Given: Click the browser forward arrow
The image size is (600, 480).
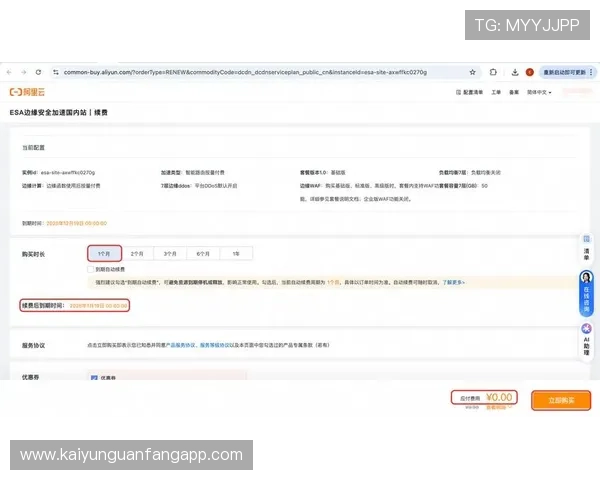Looking at the screenshot, I should (x=24, y=72).
